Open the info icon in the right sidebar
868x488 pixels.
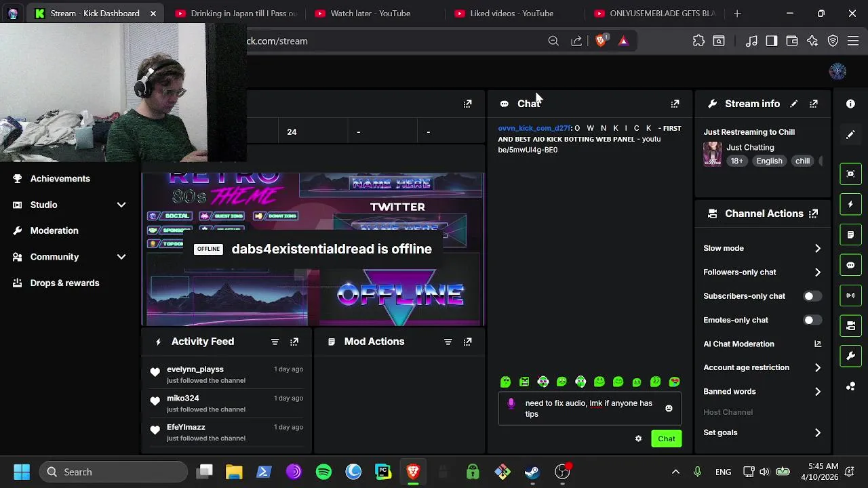click(x=850, y=104)
